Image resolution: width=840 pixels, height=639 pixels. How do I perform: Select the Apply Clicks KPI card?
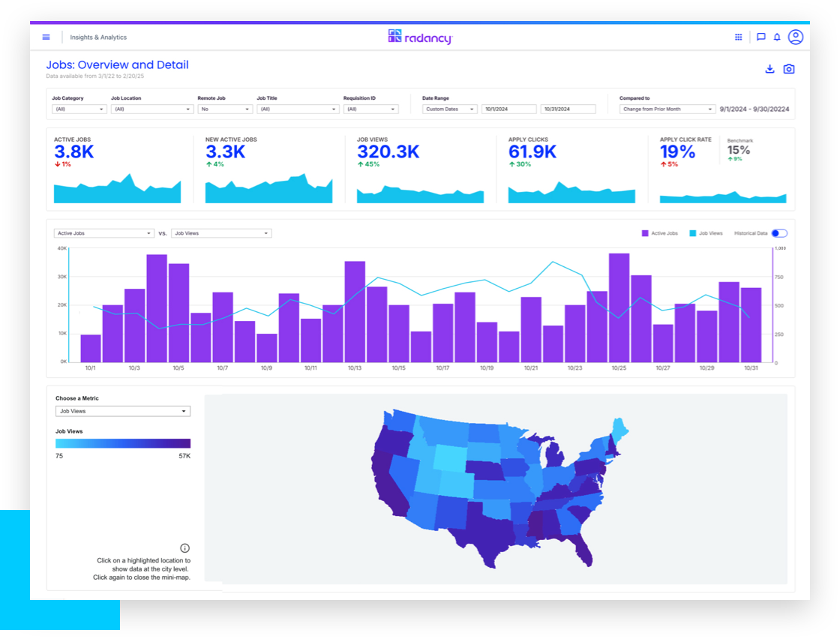coord(571,169)
